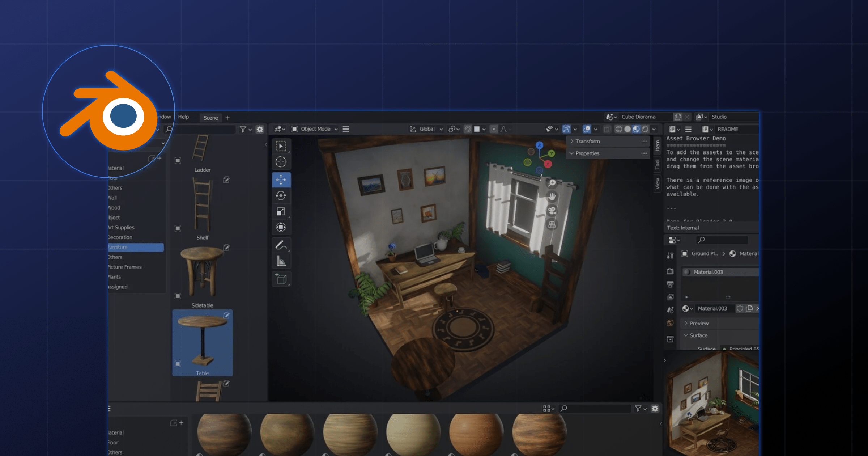Open lower asset browser display mode dropdown
868x456 pixels.
tap(549, 409)
